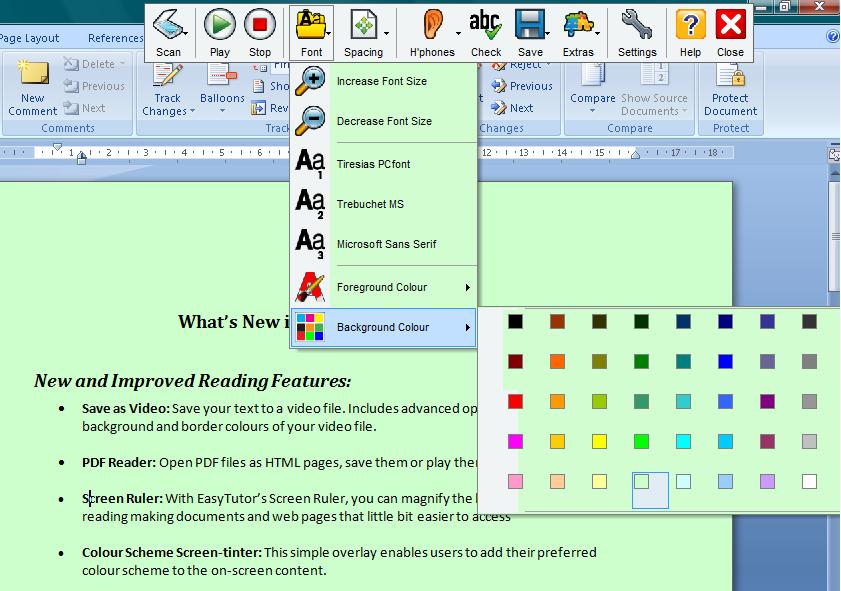
Task: Go to Previous change in Changes group
Action: click(x=522, y=86)
